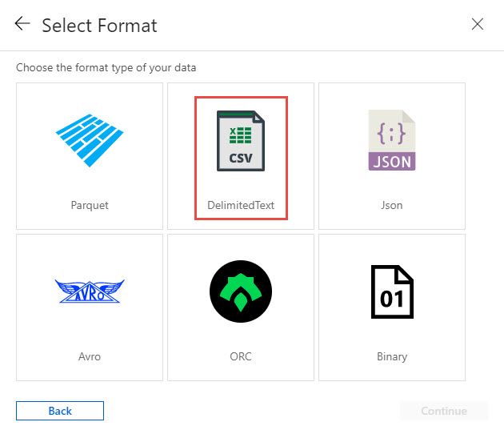
Task: Choose the green ORC icon
Action: [241, 291]
